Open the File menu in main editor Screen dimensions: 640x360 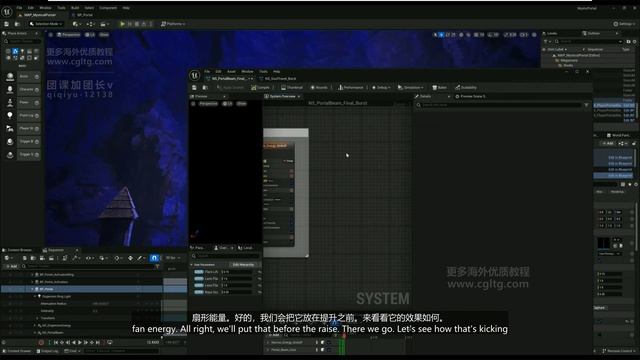tap(19, 8)
